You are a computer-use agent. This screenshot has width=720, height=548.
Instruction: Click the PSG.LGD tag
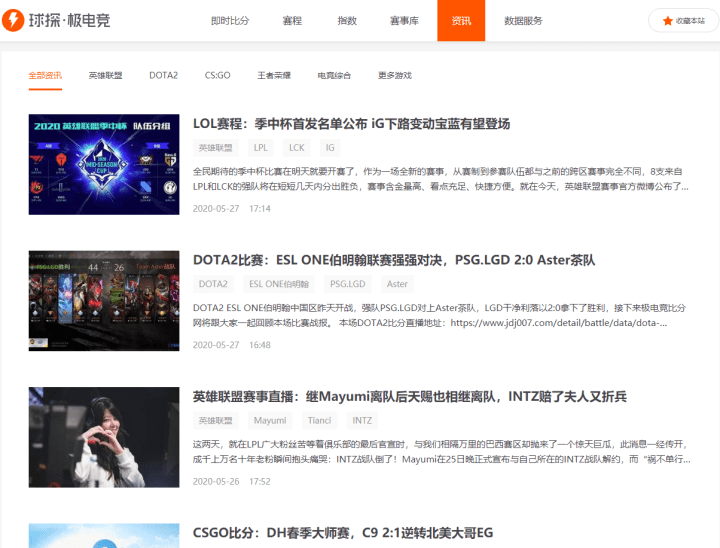coord(348,284)
